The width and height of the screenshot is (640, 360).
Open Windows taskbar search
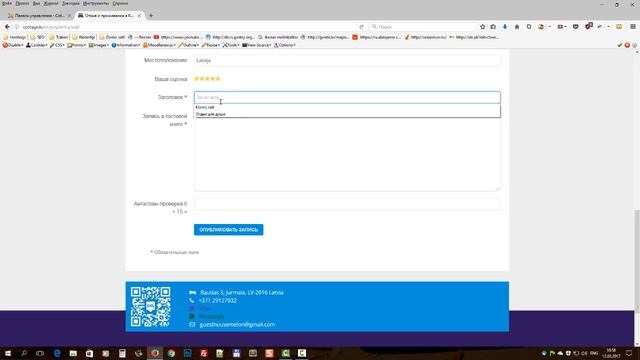coord(24,353)
